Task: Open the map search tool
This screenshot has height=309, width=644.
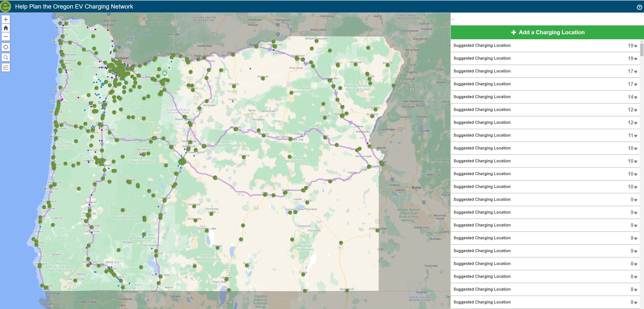Action: click(6, 57)
